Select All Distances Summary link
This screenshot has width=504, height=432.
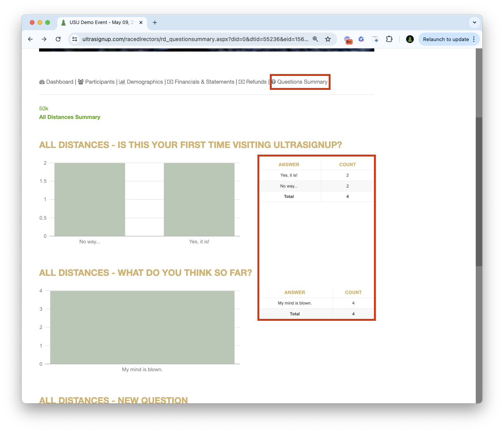pyautogui.click(x=70, y=117)
